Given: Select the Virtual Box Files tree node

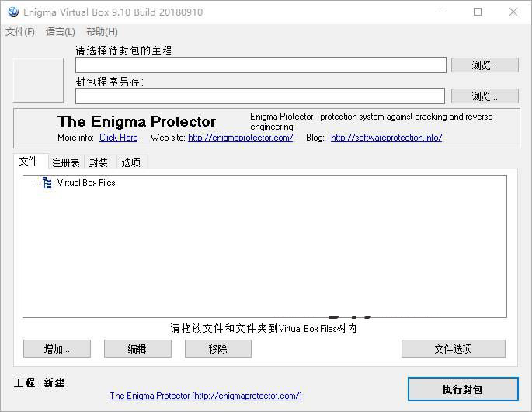Looking at the screenshot, I should [86, 183].
